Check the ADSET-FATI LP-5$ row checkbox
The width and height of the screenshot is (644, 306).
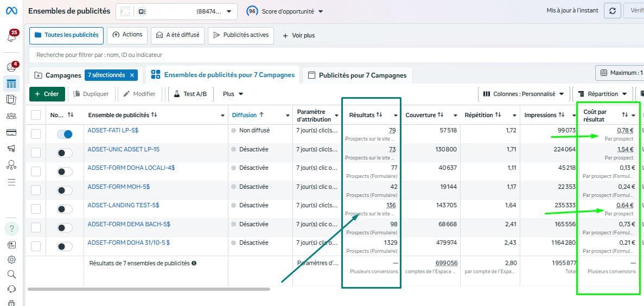pyautogui.click(x=36, y=134)
